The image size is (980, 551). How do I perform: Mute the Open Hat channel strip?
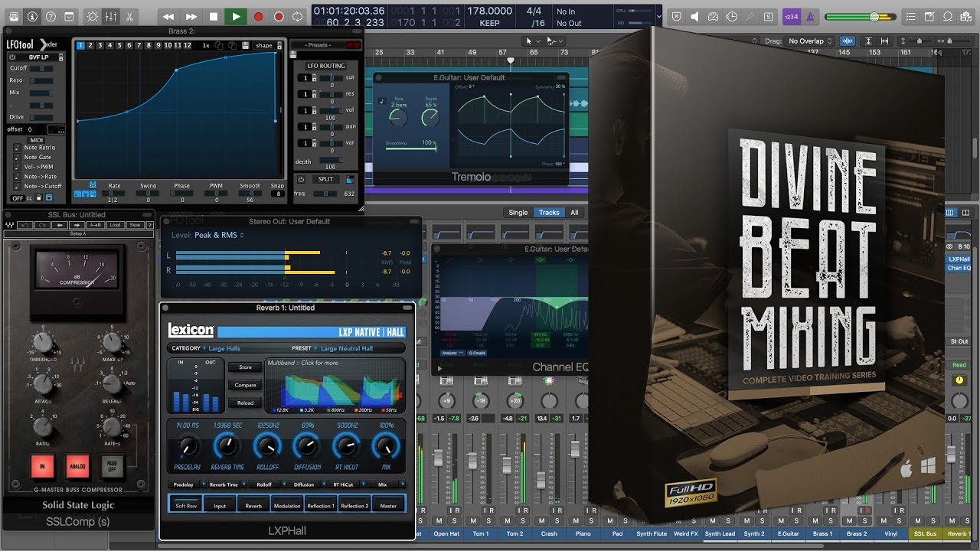pyautogui.click(x=440, y=521)
